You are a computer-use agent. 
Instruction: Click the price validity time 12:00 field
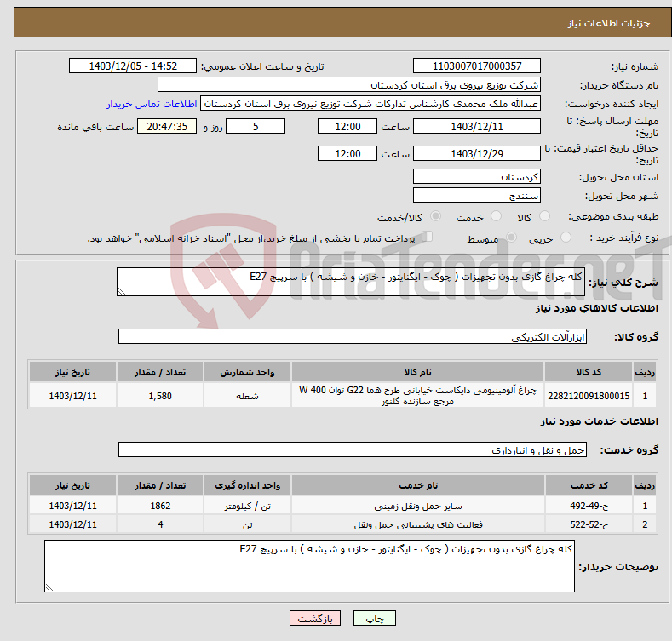[347, 153]
